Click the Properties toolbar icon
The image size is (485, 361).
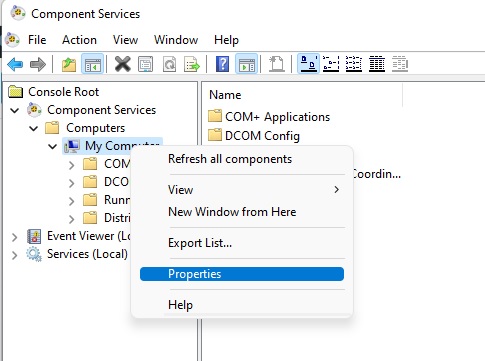[146, 64]
